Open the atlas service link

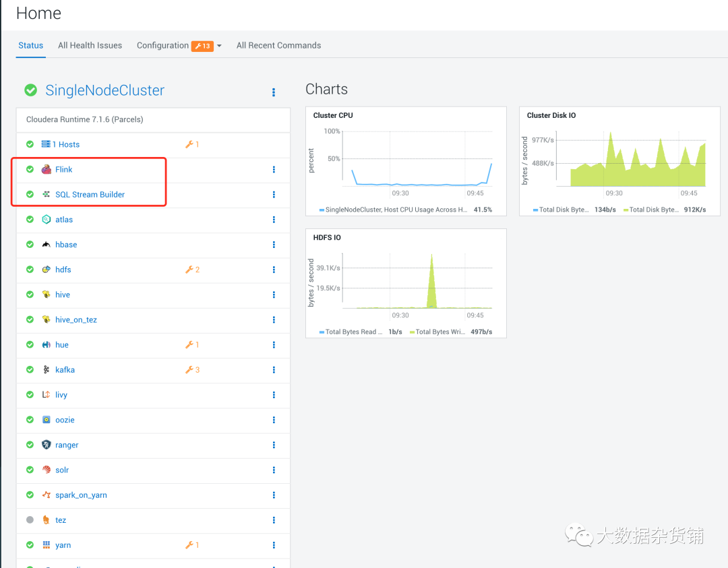coord(64,220)
